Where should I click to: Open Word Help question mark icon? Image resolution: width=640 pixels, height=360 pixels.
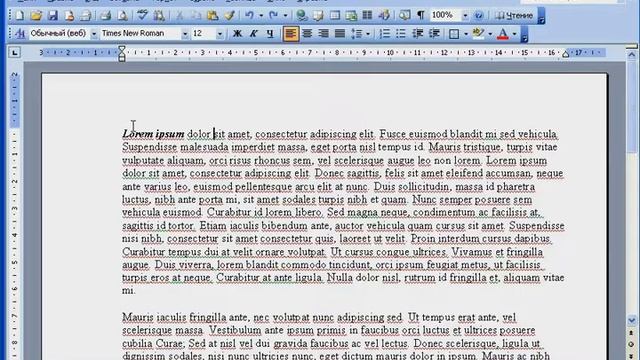coord(478,16)
